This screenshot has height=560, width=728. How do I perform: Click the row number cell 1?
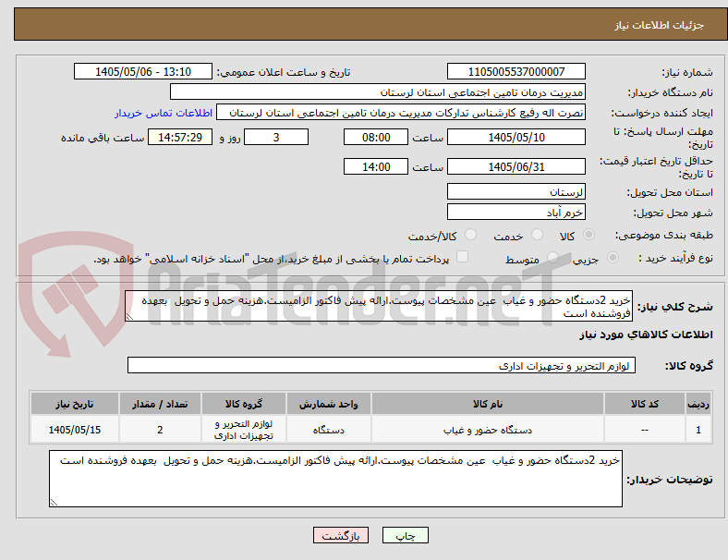[698, 430]
